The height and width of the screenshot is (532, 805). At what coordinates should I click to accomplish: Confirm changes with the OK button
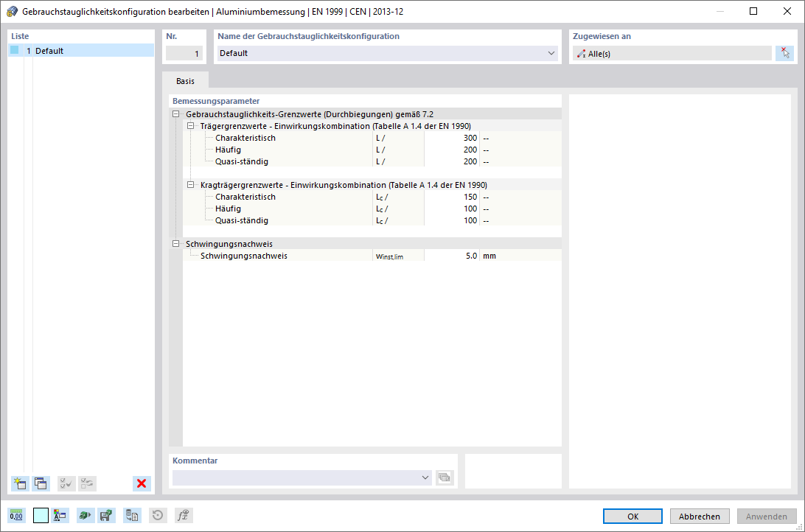click(x=632, y=516)
